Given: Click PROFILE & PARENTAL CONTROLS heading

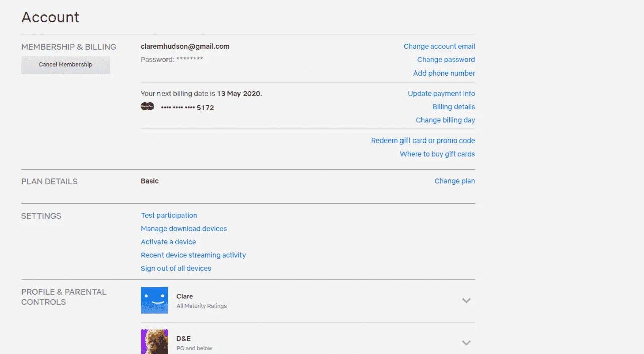Looking at the screenshot, I should 64,297.
